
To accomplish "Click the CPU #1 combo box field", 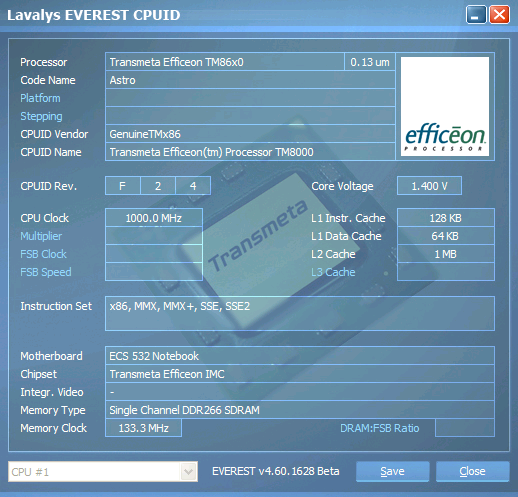I will point(103,472).
